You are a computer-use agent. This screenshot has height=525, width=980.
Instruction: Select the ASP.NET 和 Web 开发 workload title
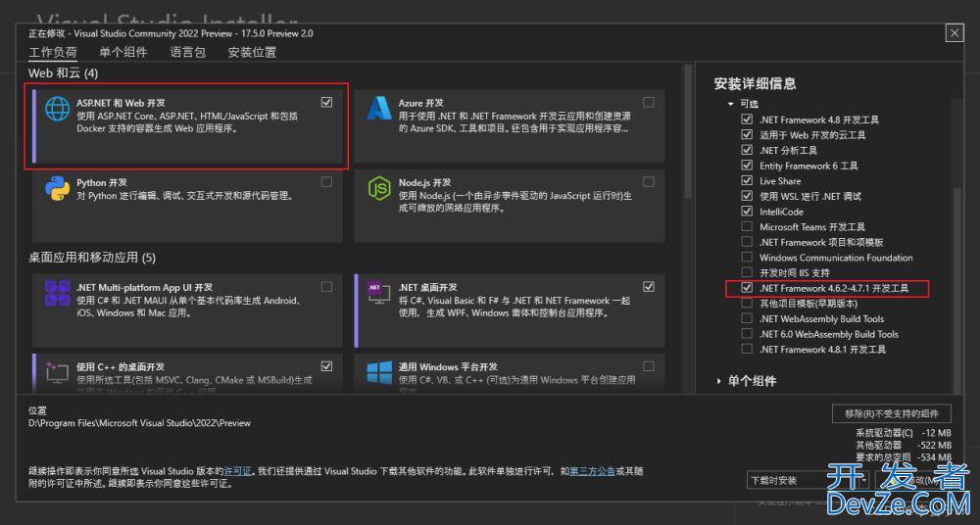[121, 103]
